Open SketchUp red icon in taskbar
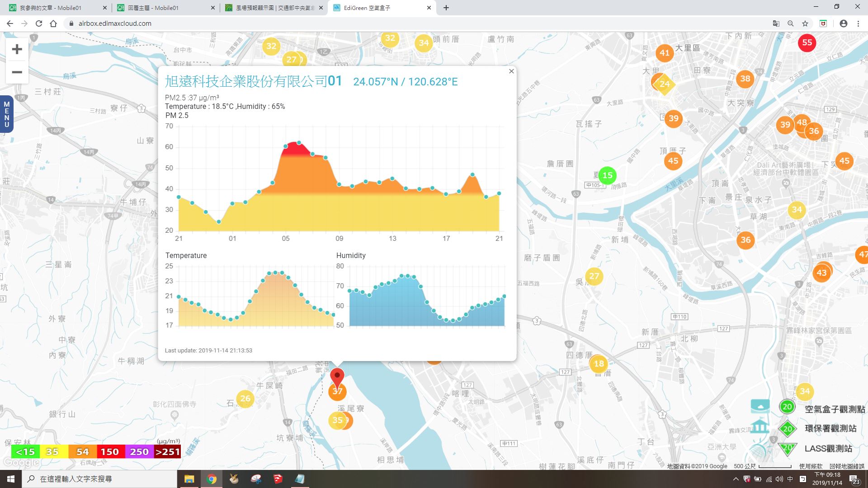The width and height of the screenshot is (868, 488). point(278,479)
